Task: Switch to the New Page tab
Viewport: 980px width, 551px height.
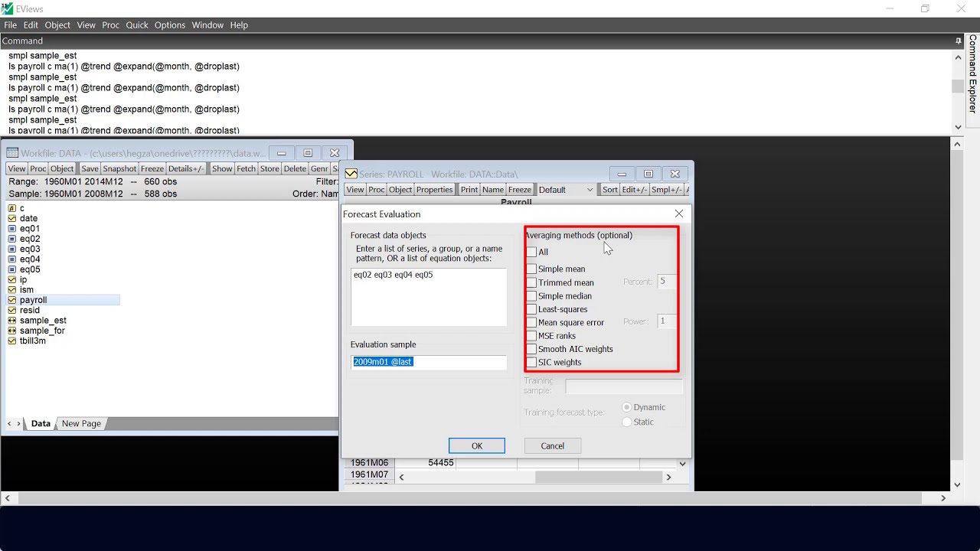Action: 81,423
